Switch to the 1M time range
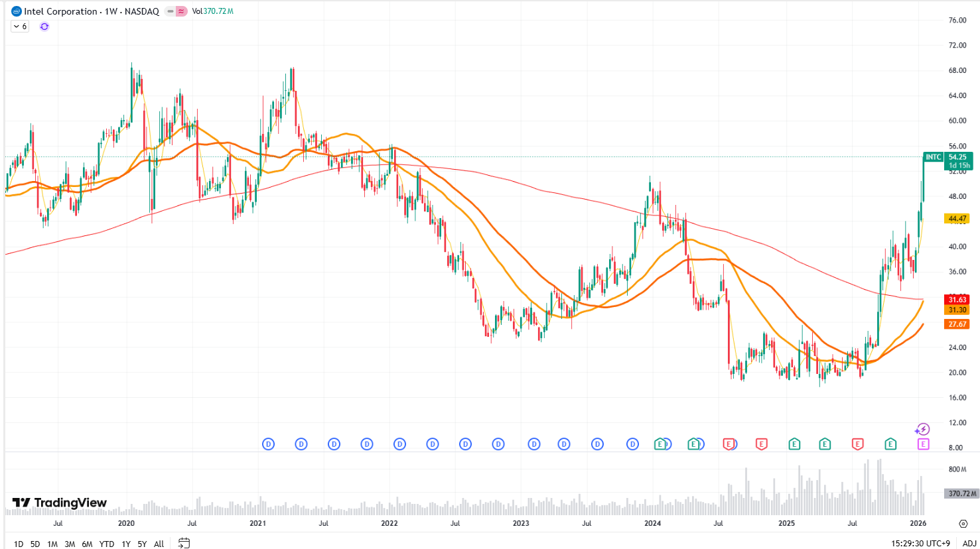Image resolution: width=980 pixels, height=549 pixels. coord(52,544)
